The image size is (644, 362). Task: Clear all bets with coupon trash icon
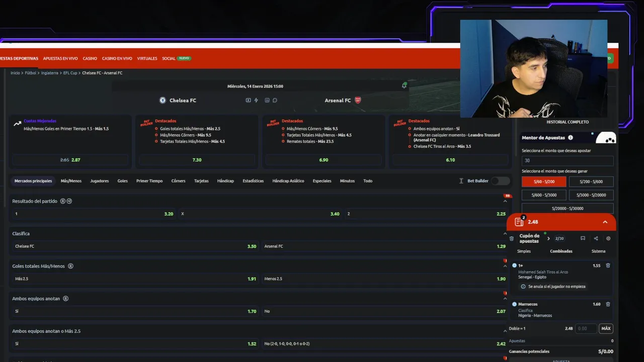(x=512, y=238)
